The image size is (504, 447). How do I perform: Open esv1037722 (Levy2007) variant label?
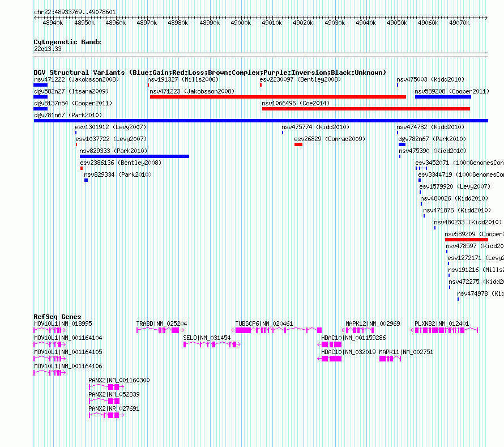coord(111,139)
